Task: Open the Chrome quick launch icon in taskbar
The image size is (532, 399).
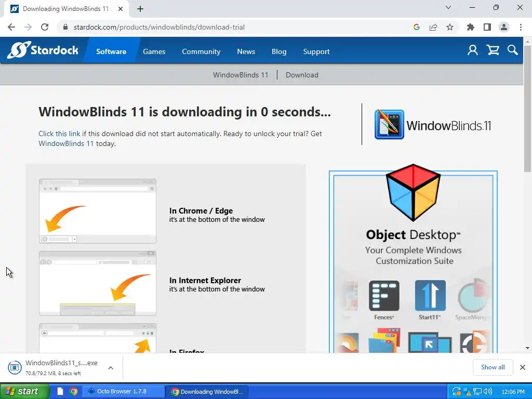Action: point(73,391)
